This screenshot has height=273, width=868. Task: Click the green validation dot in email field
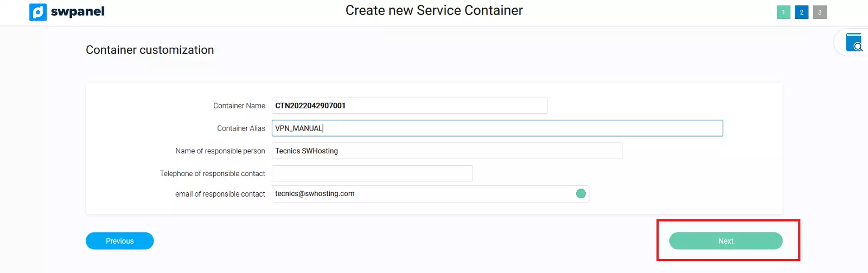(x=580, y=194)
